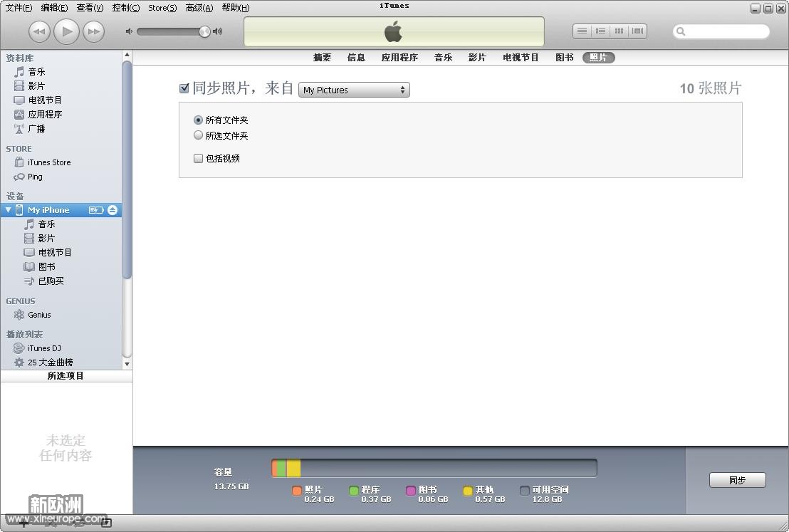Switch to the 影片 device tab
The image size is (789, 532).
[x=477, y=58]
